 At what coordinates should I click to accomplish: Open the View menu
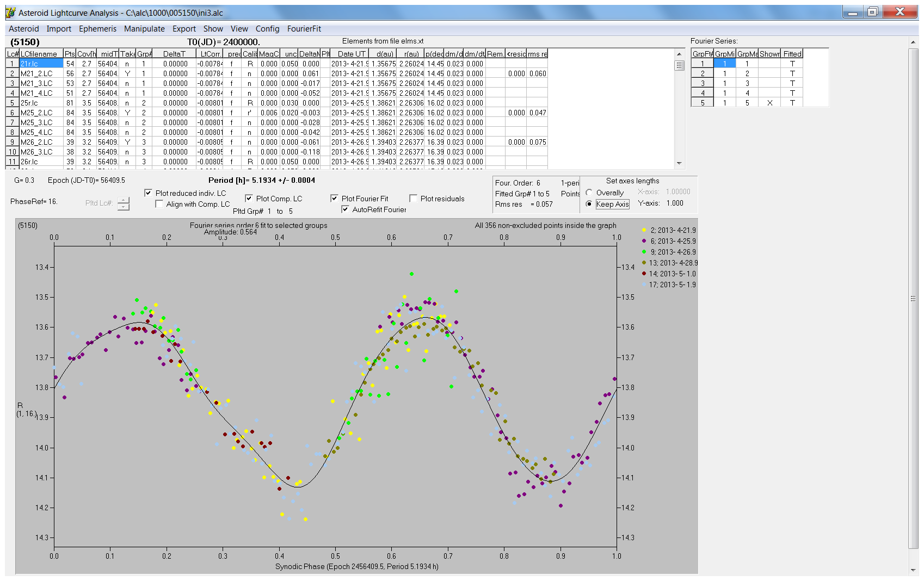coord(239,29)
